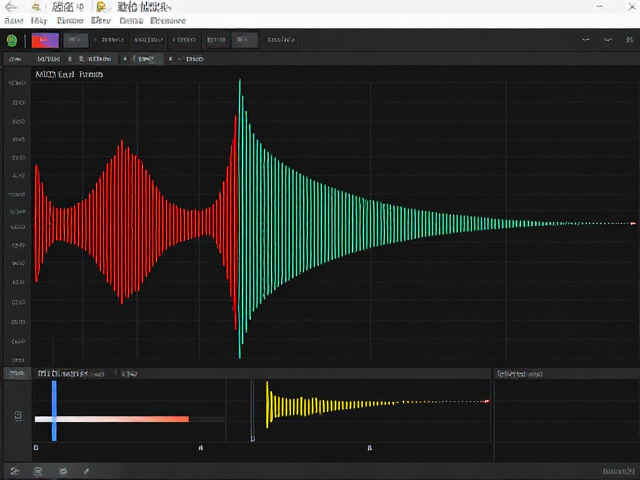Select the red and purple gradient swatch

(45, 40)
